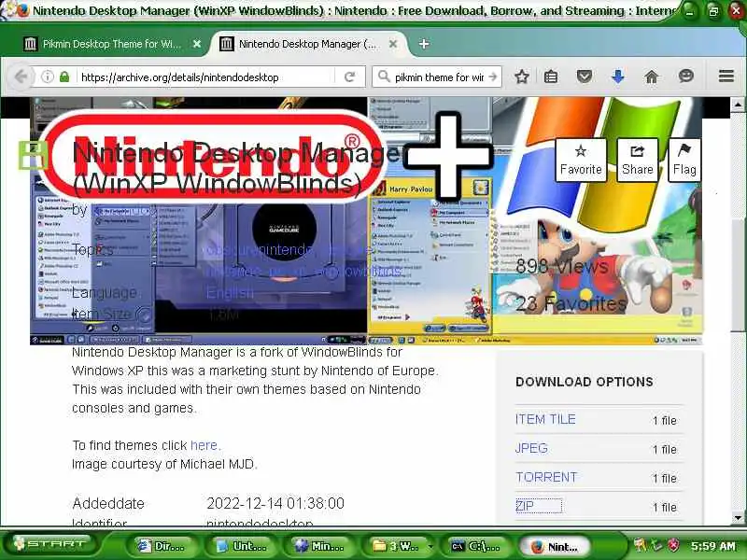
Task: Open Downloads with the blue arrow icon
Action: click(618, 77)
